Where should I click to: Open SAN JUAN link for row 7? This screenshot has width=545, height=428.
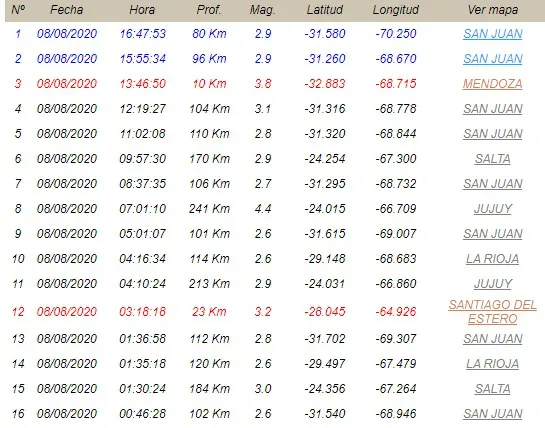(x=493, y=184)
